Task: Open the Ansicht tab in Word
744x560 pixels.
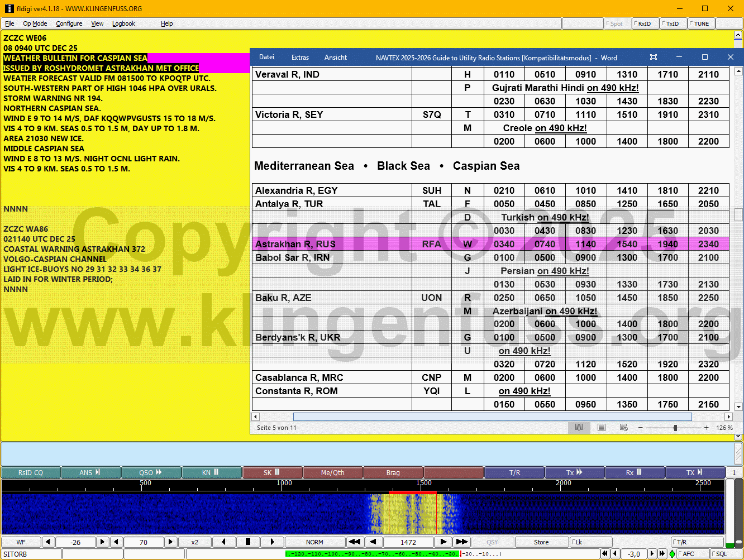Action: pyautogui.click(x=336, y=58)
